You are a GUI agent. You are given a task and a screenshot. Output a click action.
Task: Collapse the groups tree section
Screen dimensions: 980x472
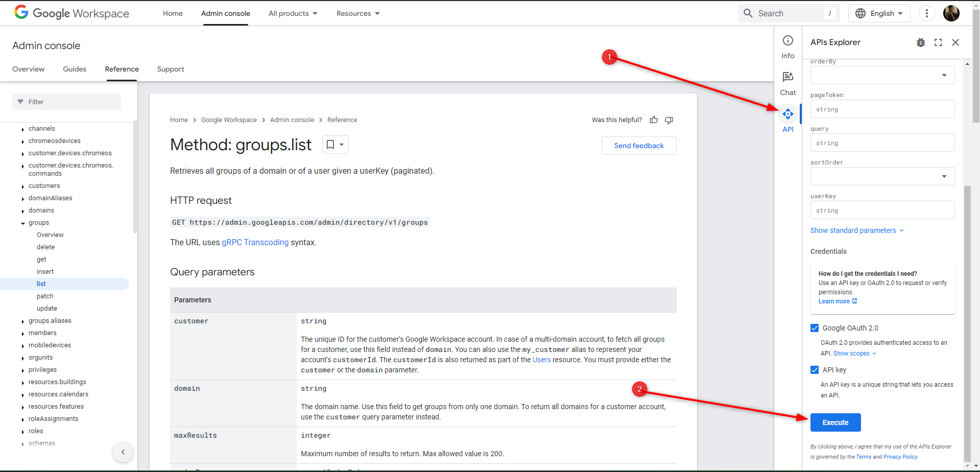(23, 223)
